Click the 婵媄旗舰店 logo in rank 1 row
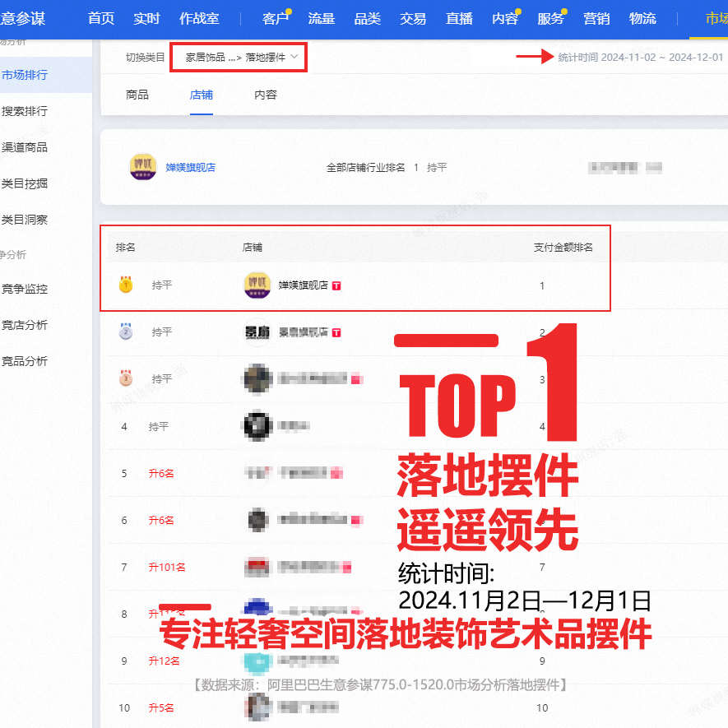The height and width of the screenshot is (728, 728). 257,285
